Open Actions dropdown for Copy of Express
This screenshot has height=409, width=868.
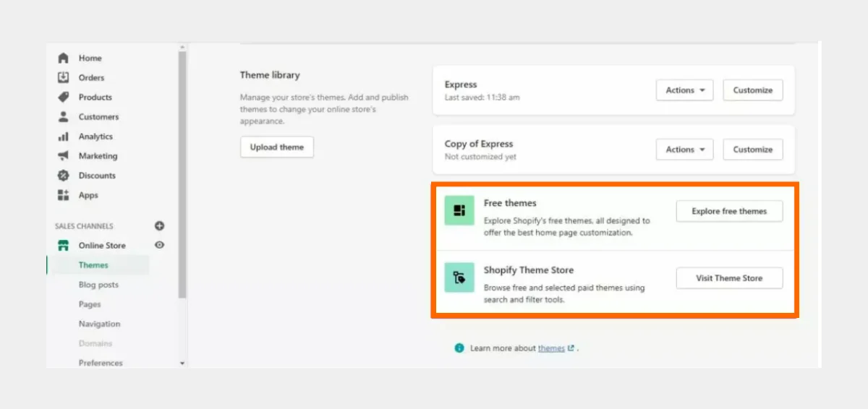pyautogui.click(x=684, y=150)
